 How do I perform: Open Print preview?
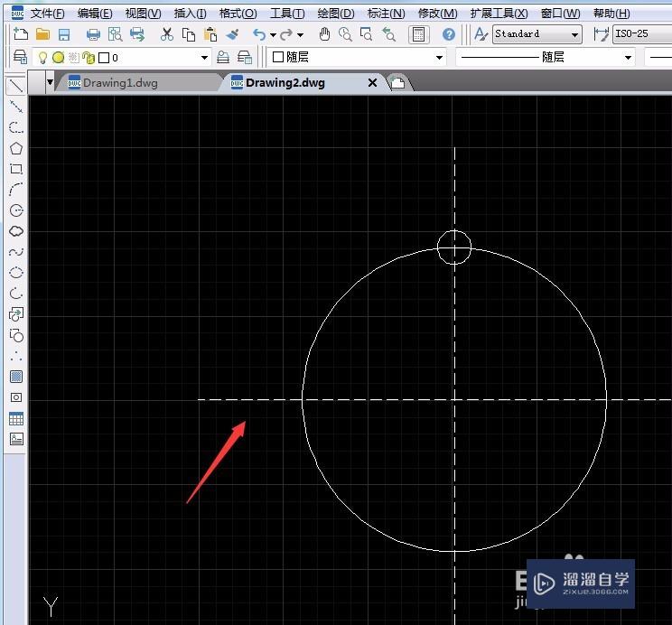(x=115, y=34)
